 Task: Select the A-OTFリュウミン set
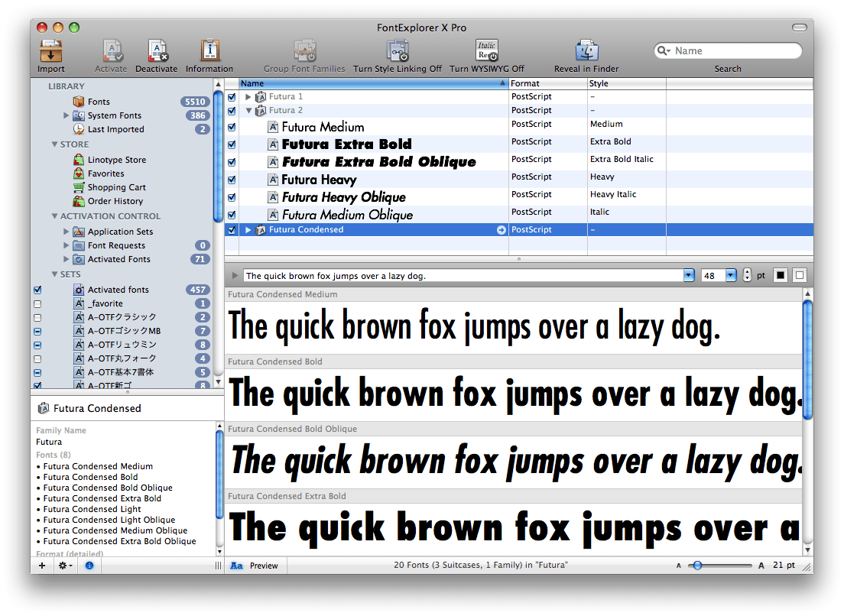coord(122,345)
